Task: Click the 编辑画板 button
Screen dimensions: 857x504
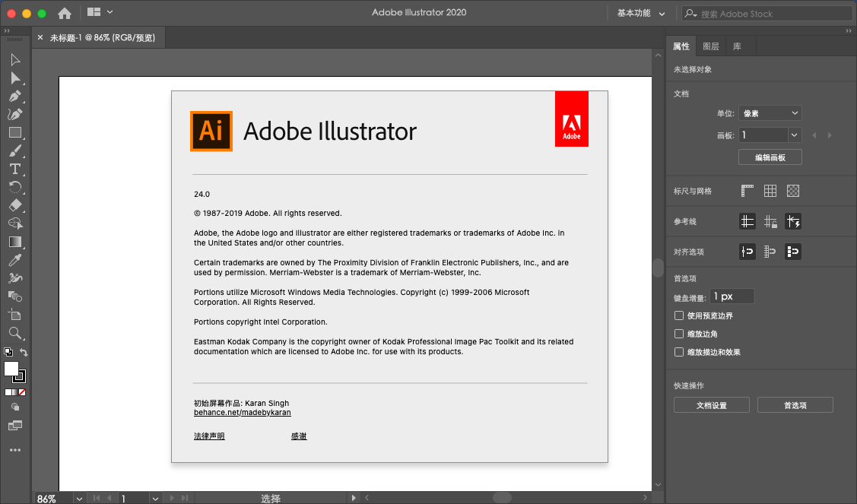Action: (770, 157)
